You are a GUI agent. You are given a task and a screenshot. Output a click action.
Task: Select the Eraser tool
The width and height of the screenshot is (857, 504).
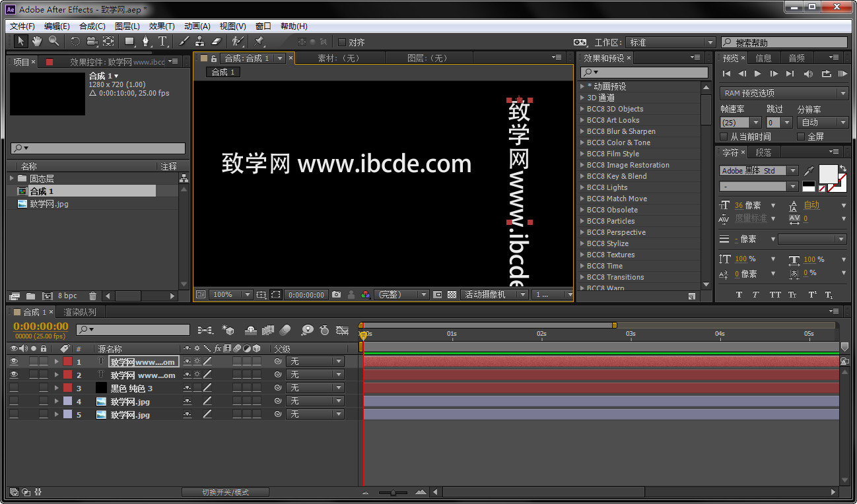215,42
